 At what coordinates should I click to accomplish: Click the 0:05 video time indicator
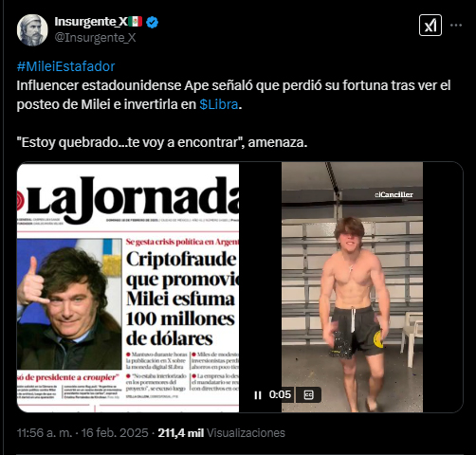(280, 394)
